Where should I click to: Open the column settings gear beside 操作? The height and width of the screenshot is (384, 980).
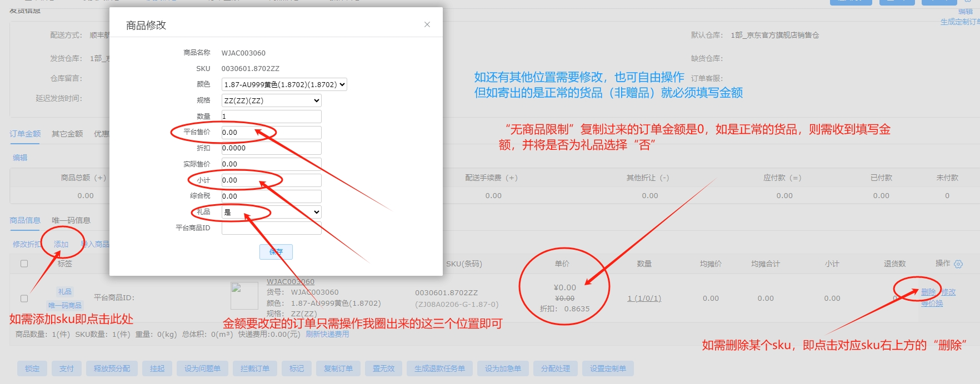point(958,264)
